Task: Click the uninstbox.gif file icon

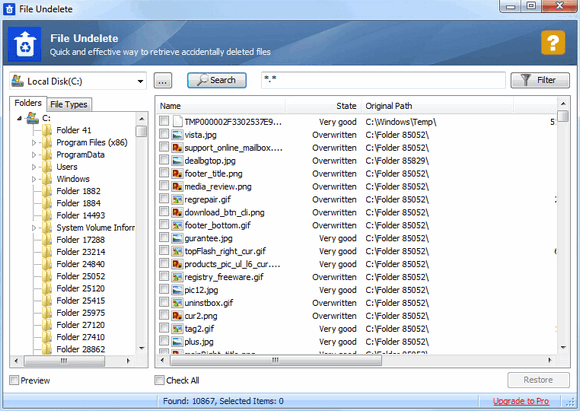Action: pyautogui.click(x=178, y=303)
